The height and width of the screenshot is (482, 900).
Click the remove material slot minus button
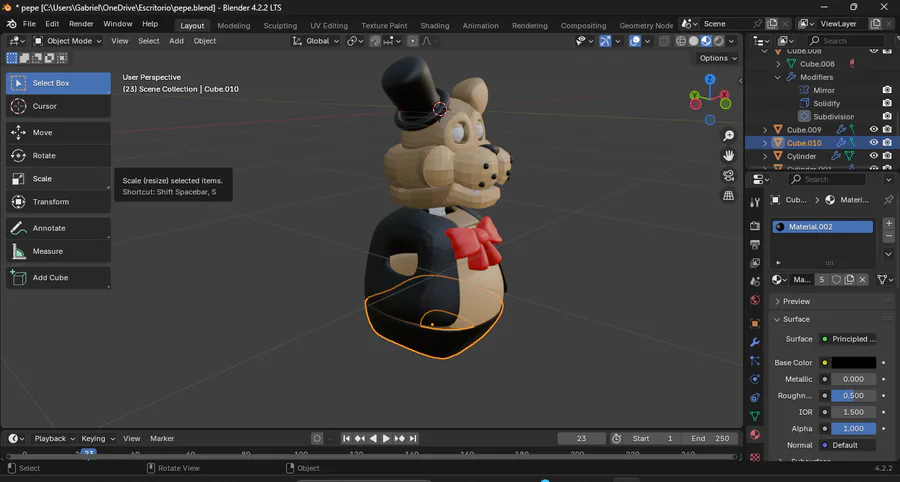pyautogui.click(x=889, y=236)
